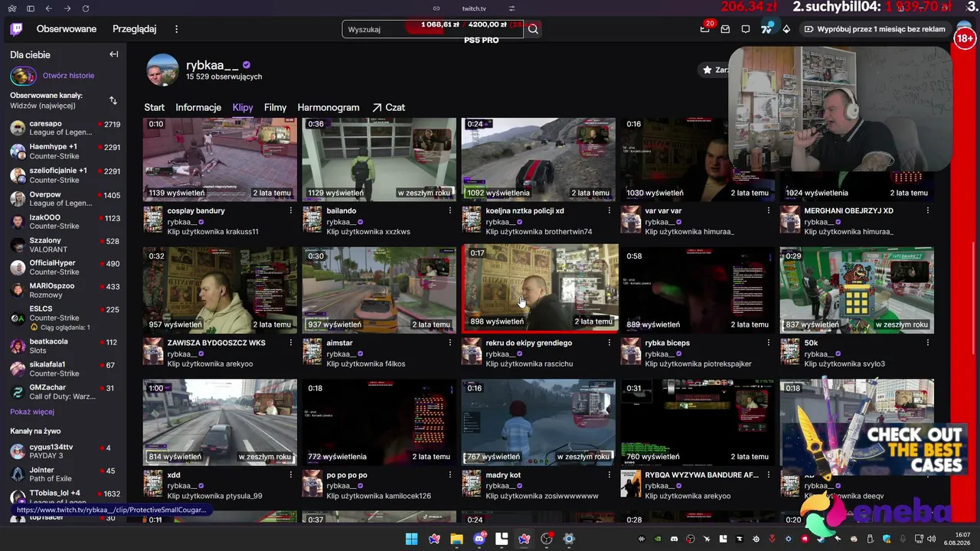
Task: Play the xdd clip thumbnail
Action: coord(220,422)
